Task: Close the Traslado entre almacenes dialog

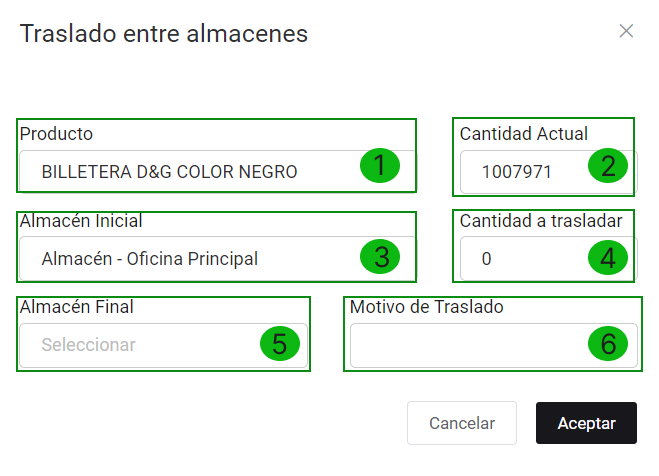Action: click(x=626, y=31)
